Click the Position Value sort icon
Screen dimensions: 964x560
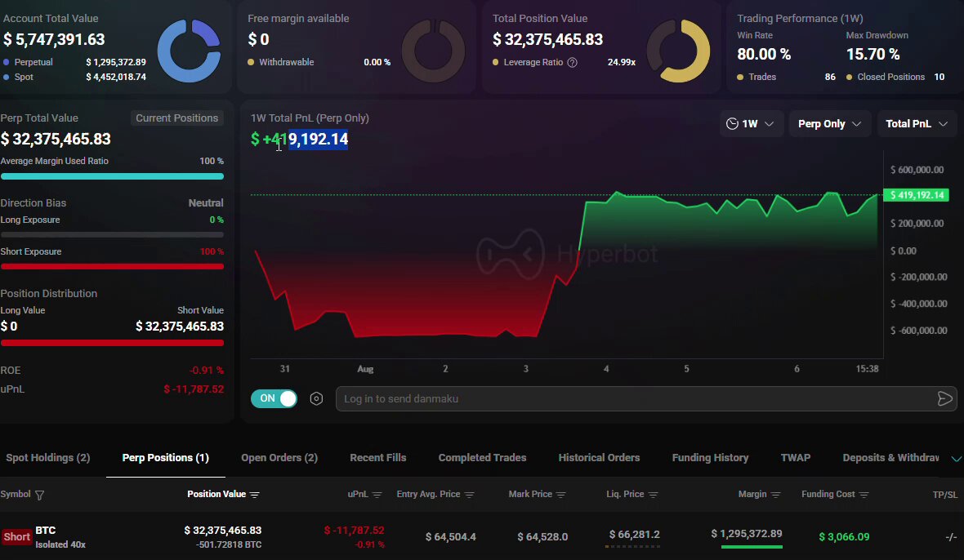coord(255,495)
